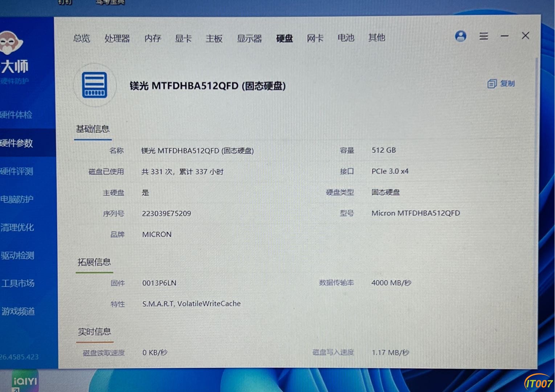Switch to the 显卡 tab
This screenshot has width=555, height=392.
(183, 38)
